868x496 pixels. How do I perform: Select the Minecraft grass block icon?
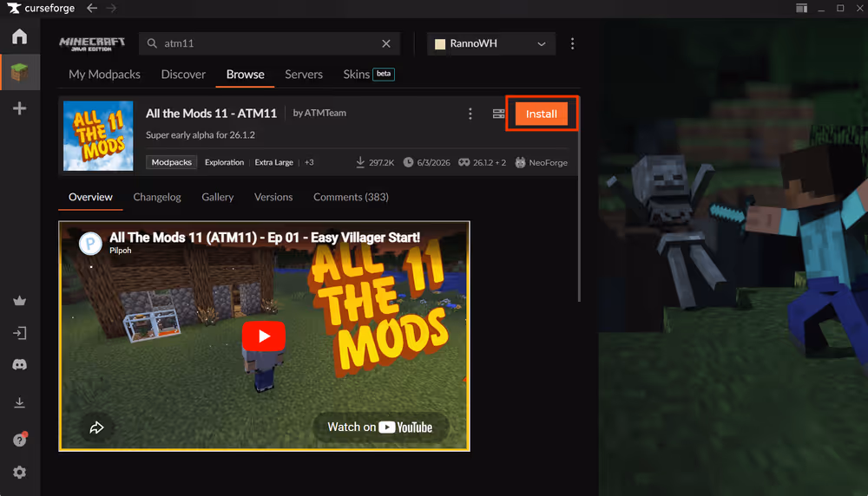coord(19,73)
